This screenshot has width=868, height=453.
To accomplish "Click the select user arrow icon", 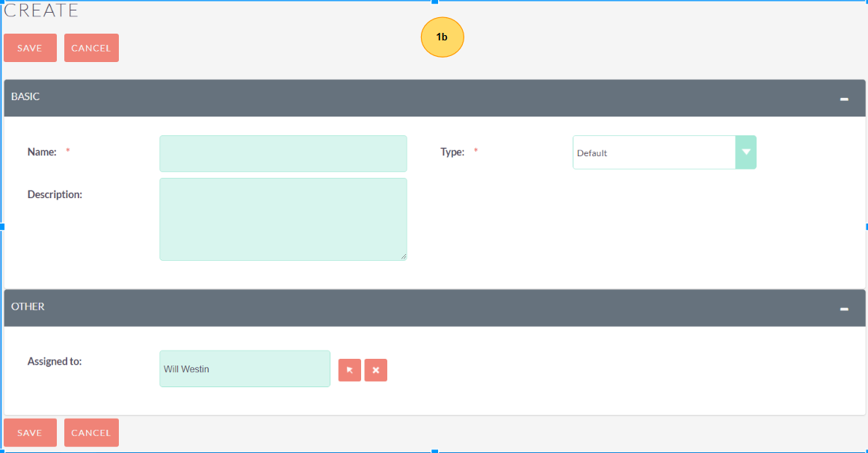I will click(349, 370).
